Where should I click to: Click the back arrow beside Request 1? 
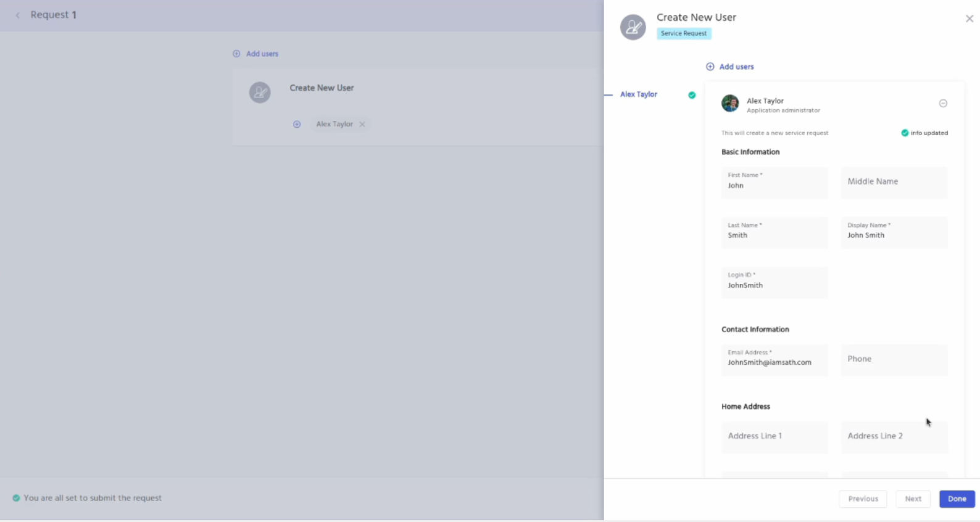(x=17, y=15)
